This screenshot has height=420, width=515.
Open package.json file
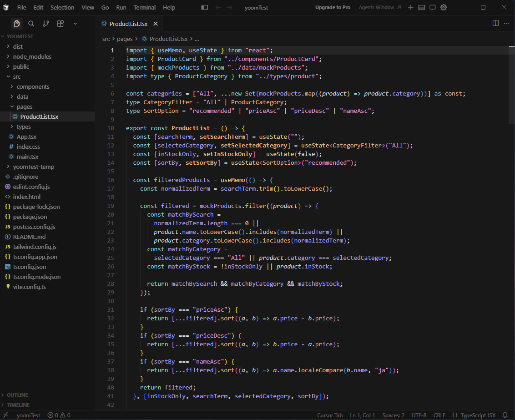click(x=48, y=217)
